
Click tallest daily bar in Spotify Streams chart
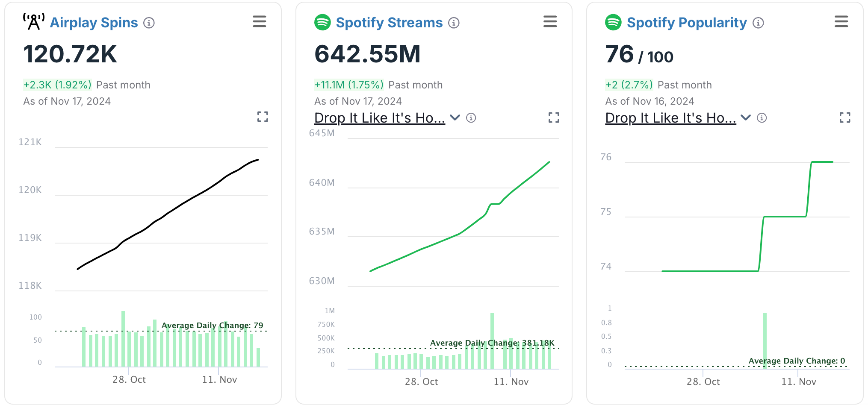(492, 341)
